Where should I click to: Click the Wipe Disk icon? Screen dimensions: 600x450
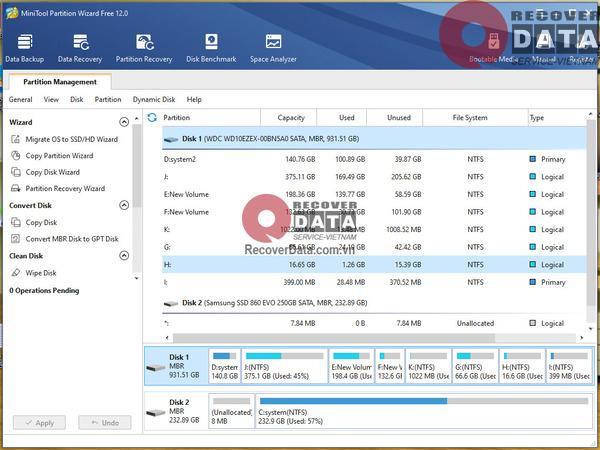coord(15,273)
